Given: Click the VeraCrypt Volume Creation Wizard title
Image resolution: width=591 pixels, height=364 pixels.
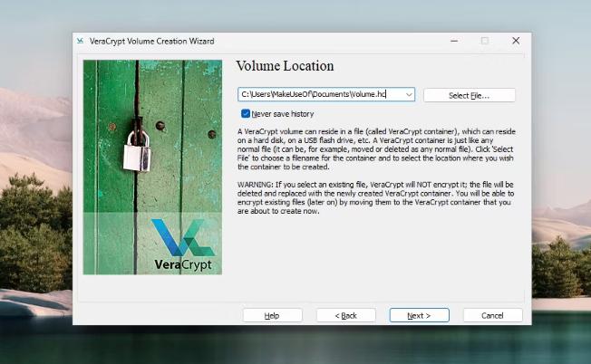Looking at the screenshot, I should 152,41.
